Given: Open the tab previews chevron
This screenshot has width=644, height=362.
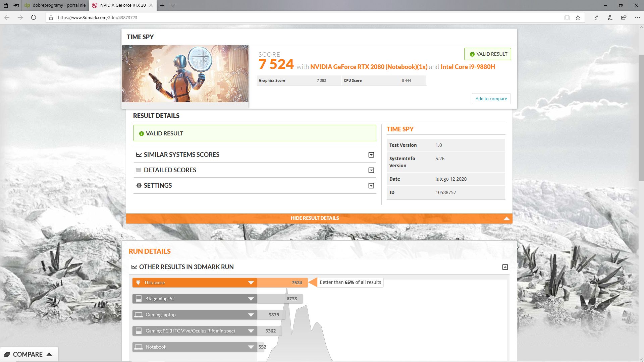Looking at the screenshot, I should (173, 5).
